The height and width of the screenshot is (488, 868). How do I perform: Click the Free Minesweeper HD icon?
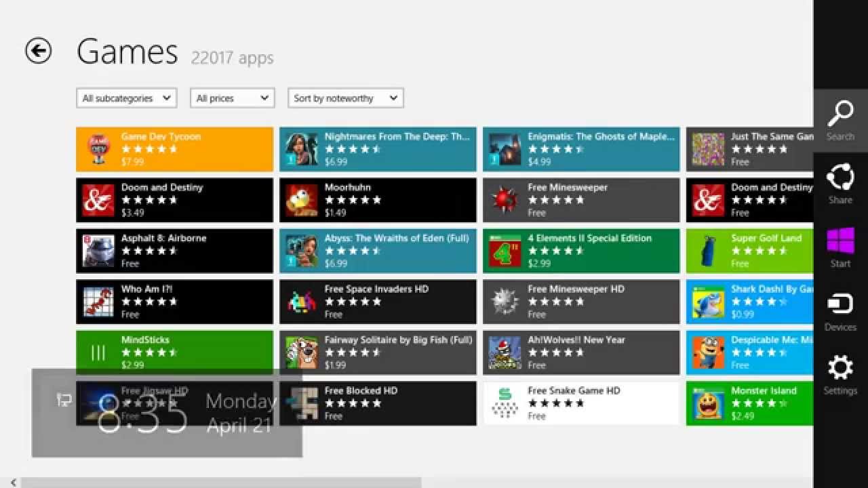505,302
